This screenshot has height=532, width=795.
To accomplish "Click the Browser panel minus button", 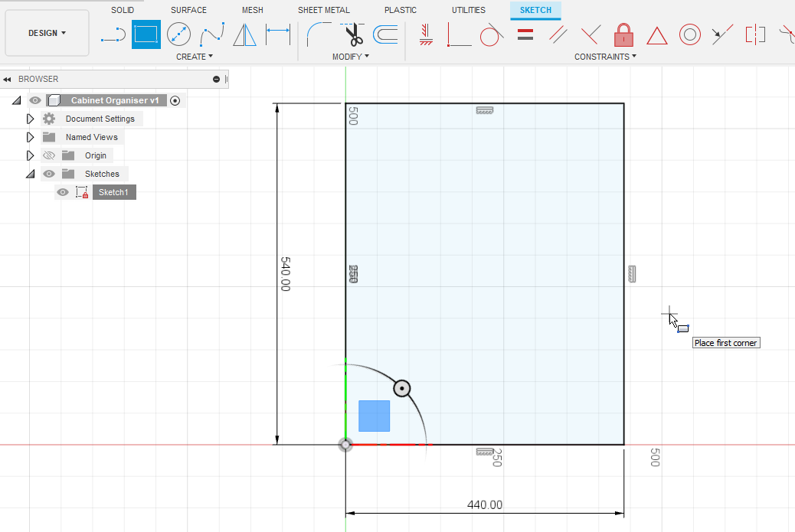I will coord(217,79).
